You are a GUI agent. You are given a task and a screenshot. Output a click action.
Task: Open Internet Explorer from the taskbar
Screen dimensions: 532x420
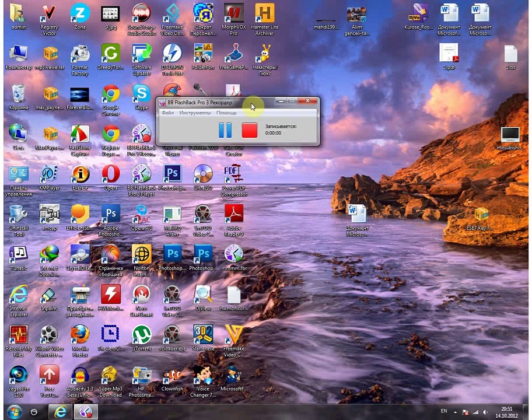coord(61,412)
